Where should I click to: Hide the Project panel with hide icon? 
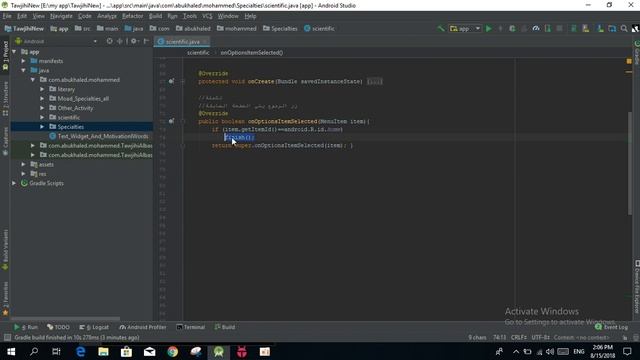click(146, 41)
